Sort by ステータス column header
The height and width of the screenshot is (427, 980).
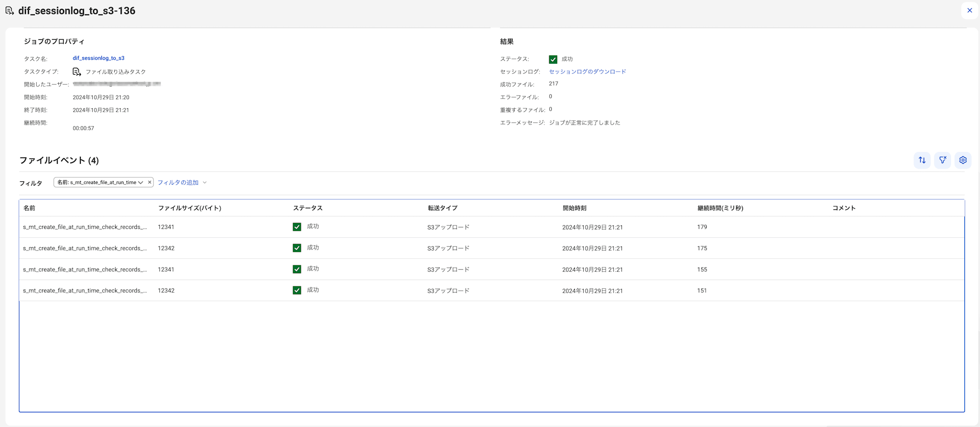click(308, 208)
